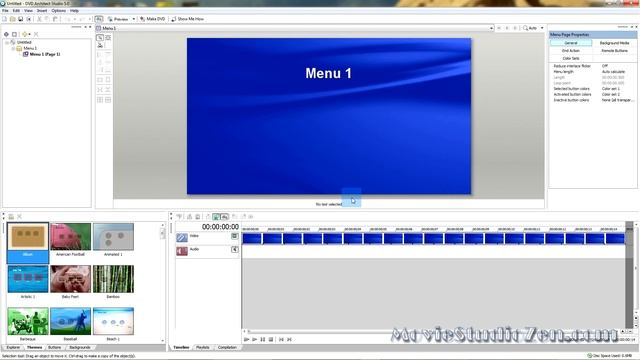The image size is (640, 360).
Task: Click Selected button colors Color set 1 value
Action: [x=611, y=89]
